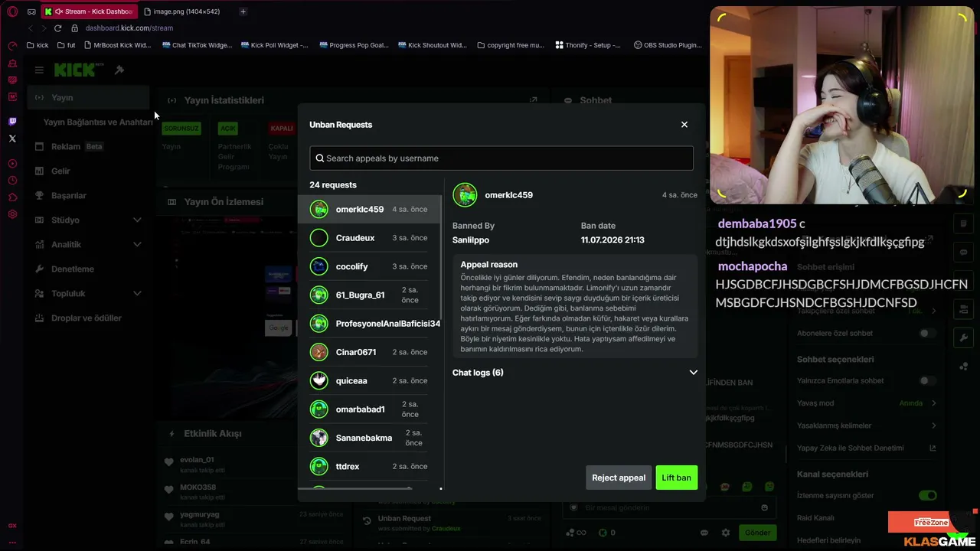
Task: Reload the page
Action: click(x=57, y=28)
